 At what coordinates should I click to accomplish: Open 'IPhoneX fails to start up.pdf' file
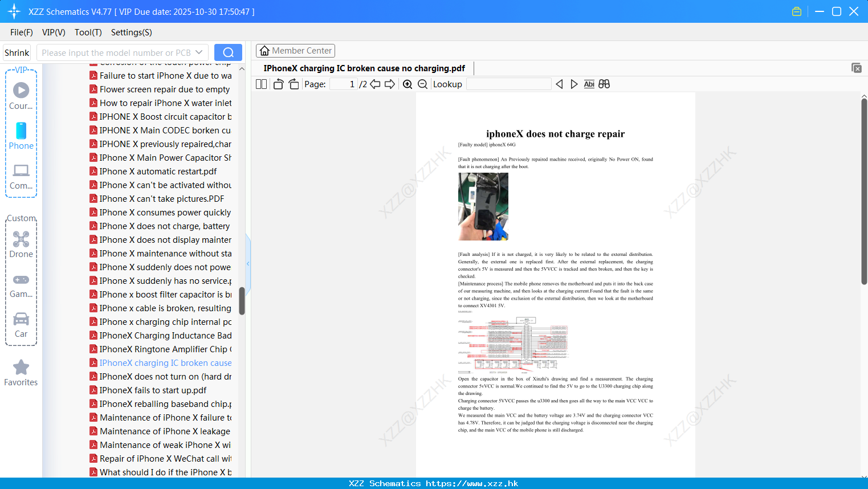coord(148,390)
